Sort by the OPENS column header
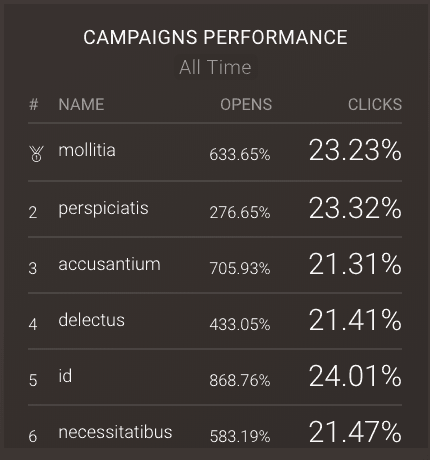The height and width of the screenshot is (460, 430). pyautogui.click(x=246, y=104)
